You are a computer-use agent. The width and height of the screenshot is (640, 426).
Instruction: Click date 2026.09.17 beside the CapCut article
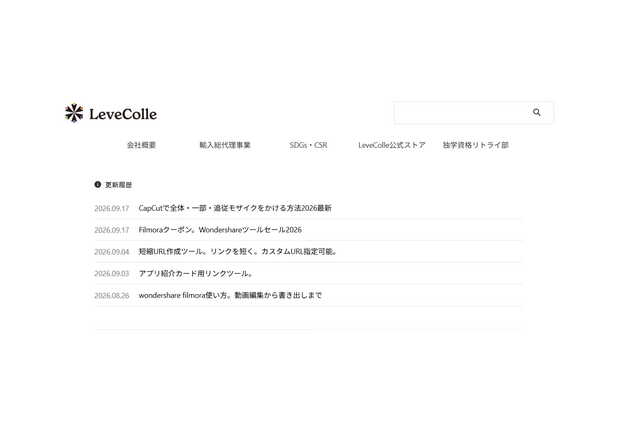pos(112,209)
